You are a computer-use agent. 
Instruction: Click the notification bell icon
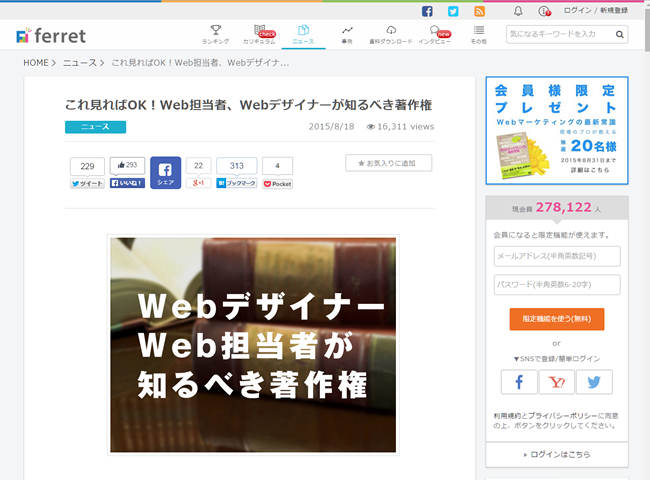pos(518,11)
